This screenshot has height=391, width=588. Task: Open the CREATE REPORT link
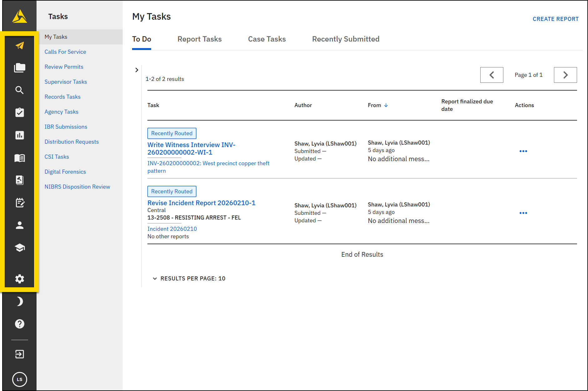556,19
